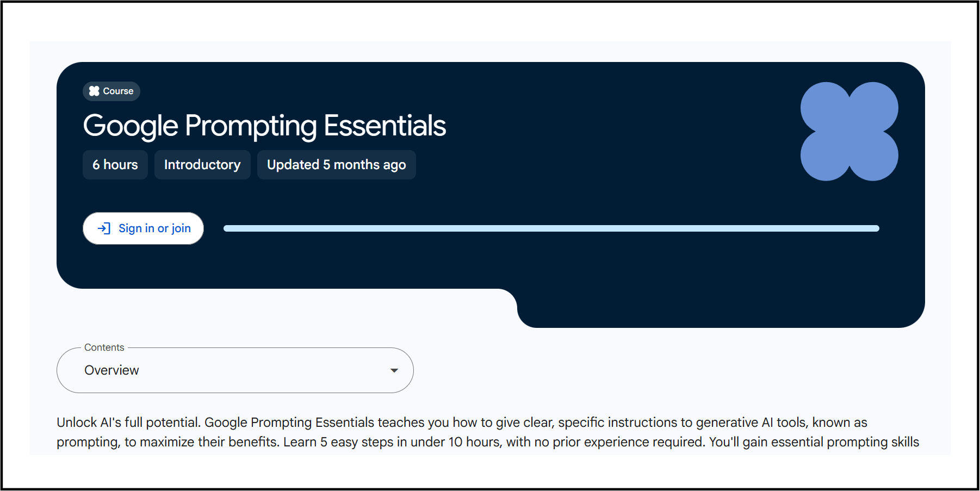Screen dimensions: 980x491
Task: Open the Contents Overview dropdown
Action: (235, 370)
